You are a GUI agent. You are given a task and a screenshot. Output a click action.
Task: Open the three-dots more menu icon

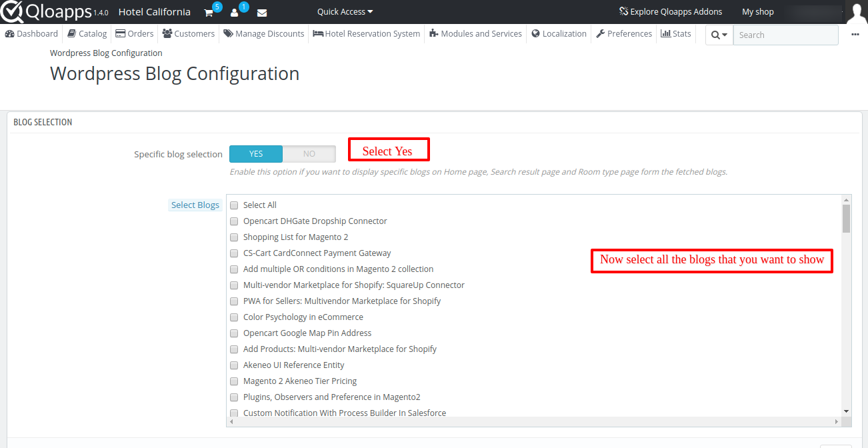pyautogui.click(x=855, y=35)
